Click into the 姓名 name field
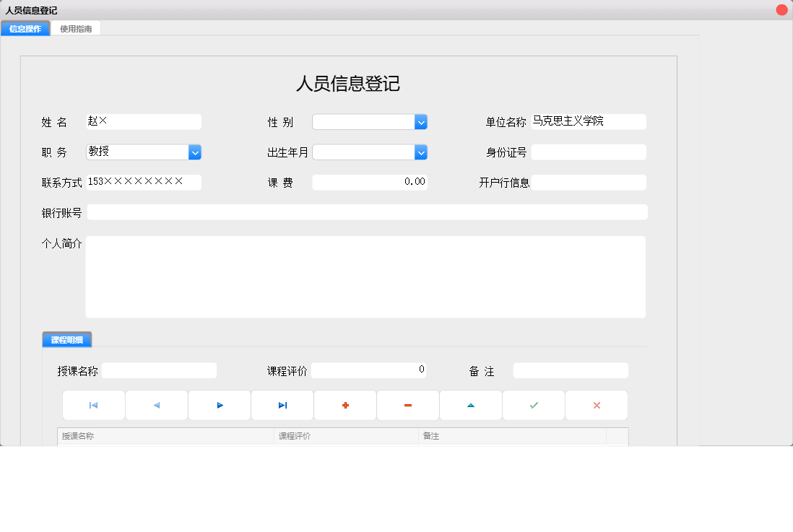This screenshot has height=532, width=793. [143, 121]
